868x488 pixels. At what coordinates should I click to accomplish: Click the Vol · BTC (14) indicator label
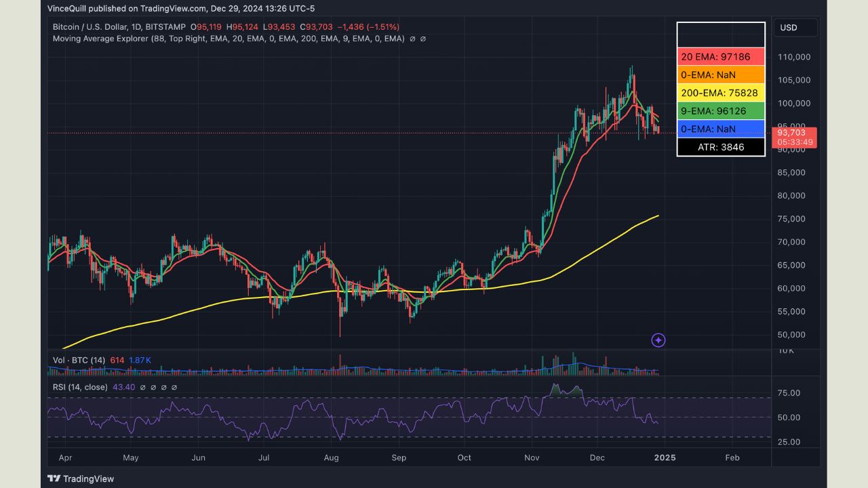point(79,360)
